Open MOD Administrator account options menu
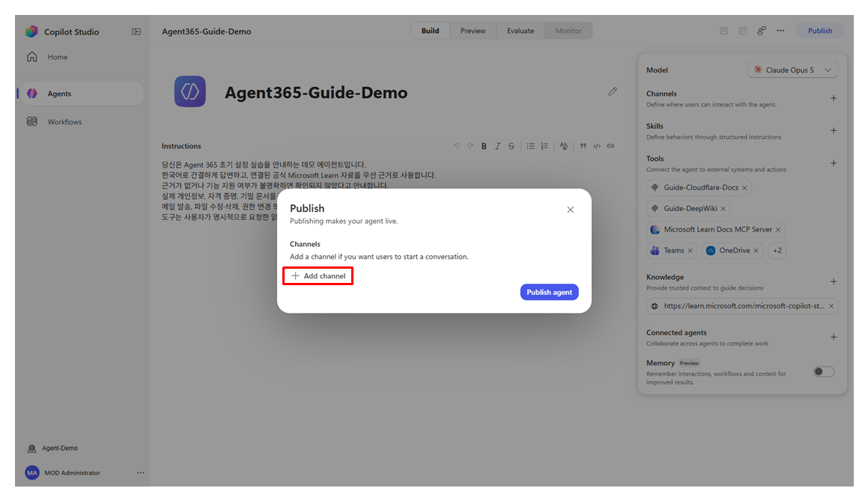 (141, 473)
